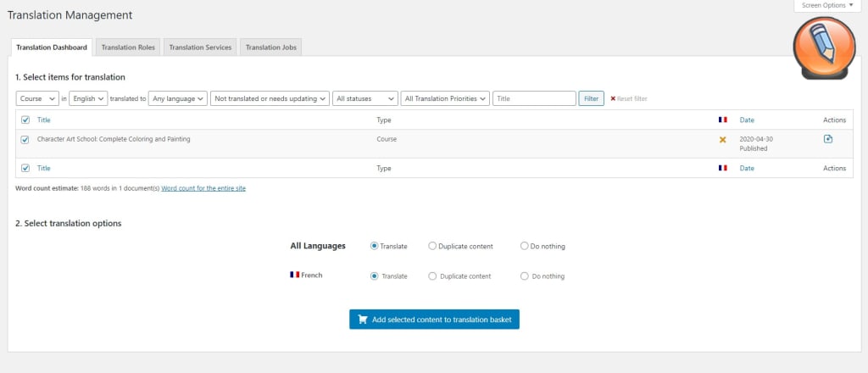Image resolution: width=868 pixels, height=373 pixels.
Task: Open the Any language dropdown
Action: tap(178, 98)
